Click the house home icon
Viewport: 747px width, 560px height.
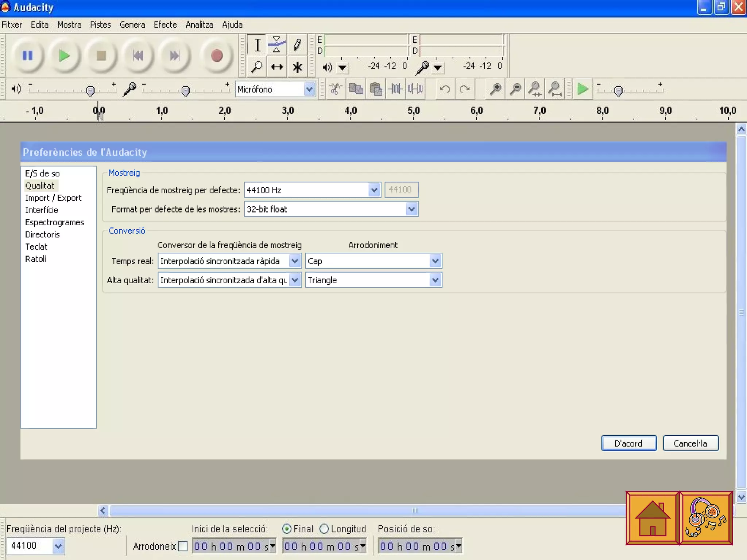click(652, 518)
